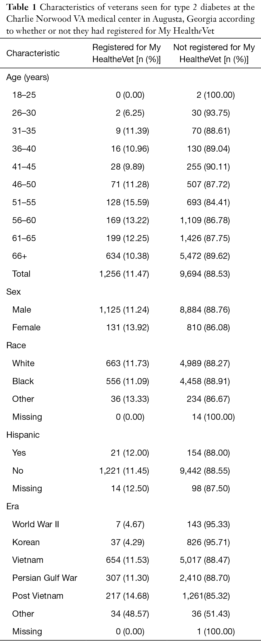Image resolution: width=261 pixels, height=644 pixels.
Task: Select the Race section label
Action: [x=16, y=345]
